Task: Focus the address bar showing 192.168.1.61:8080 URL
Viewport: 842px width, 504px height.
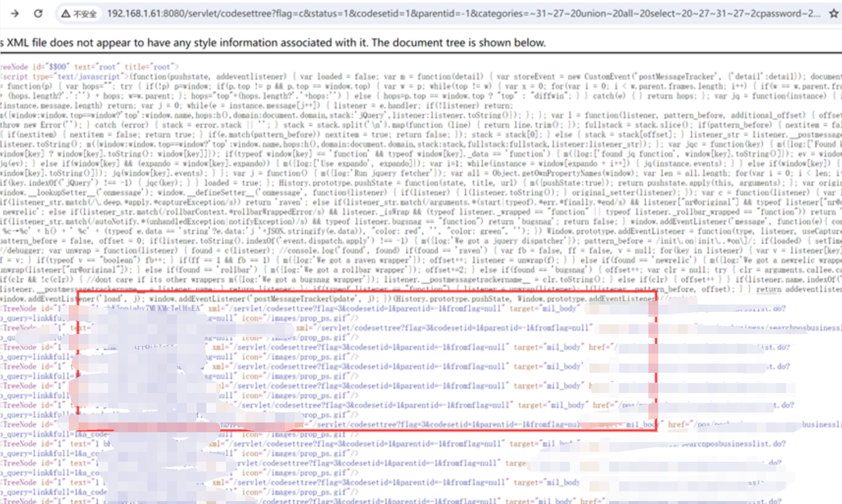Action: point(463,13)
